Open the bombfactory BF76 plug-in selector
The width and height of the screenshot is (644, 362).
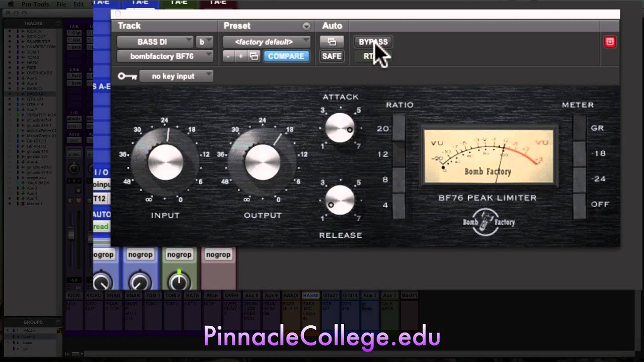(x=165, y=56)
